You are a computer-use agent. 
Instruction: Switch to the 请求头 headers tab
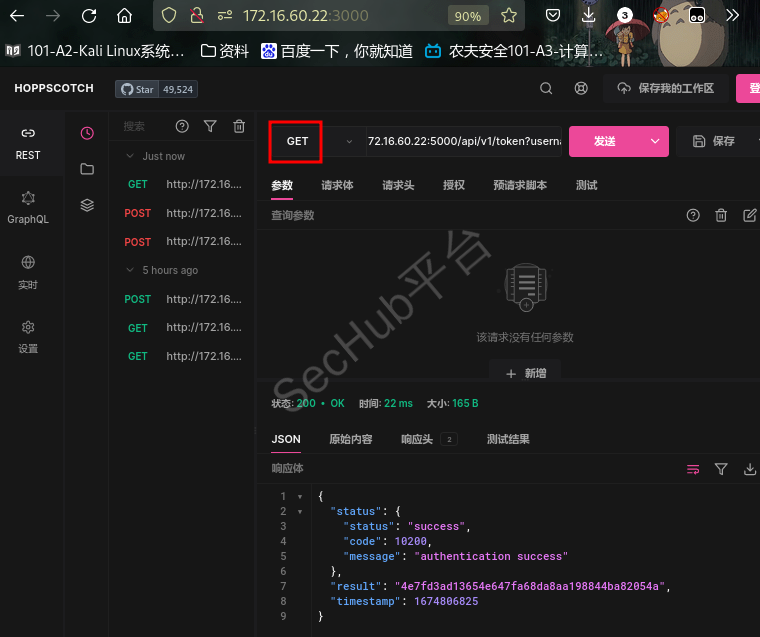398,185
